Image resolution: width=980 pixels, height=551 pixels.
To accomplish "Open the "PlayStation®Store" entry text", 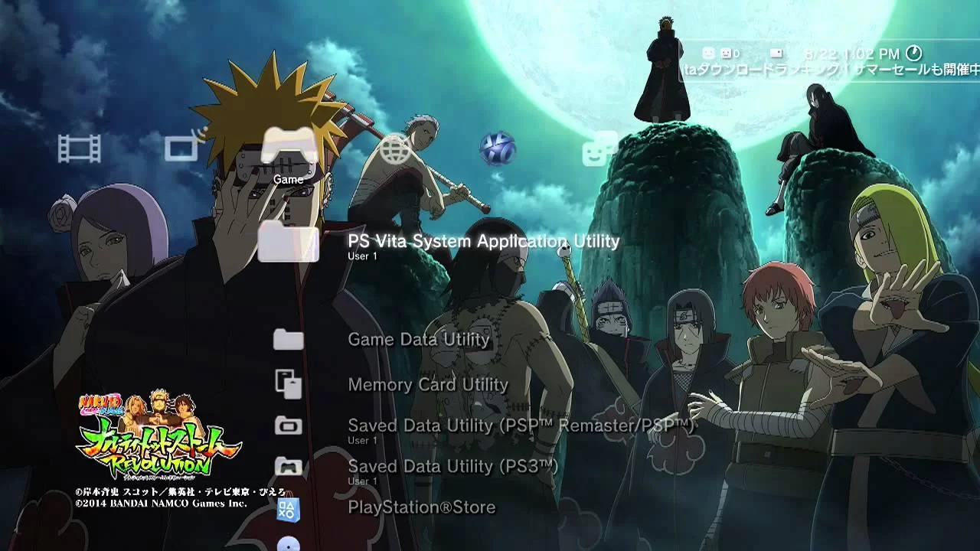I will 422,507.
